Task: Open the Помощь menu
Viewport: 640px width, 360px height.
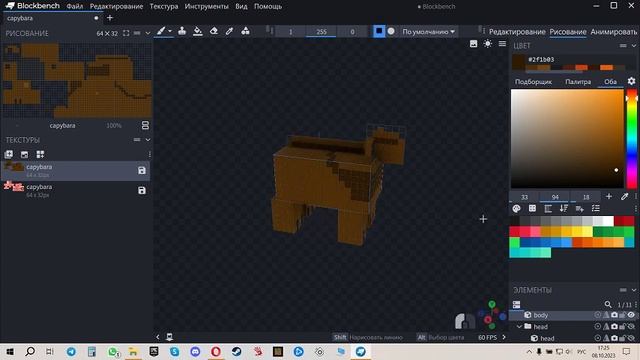Action: [268, 7]
